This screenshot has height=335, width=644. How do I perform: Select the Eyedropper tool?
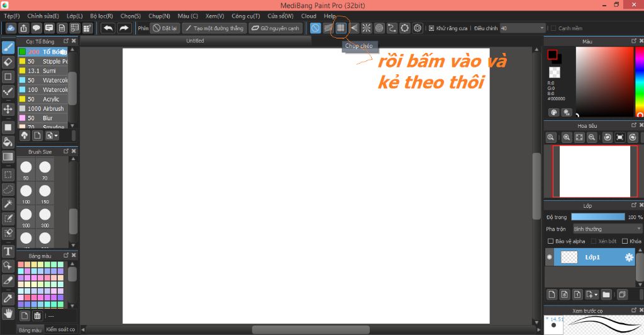pos(8,298)
